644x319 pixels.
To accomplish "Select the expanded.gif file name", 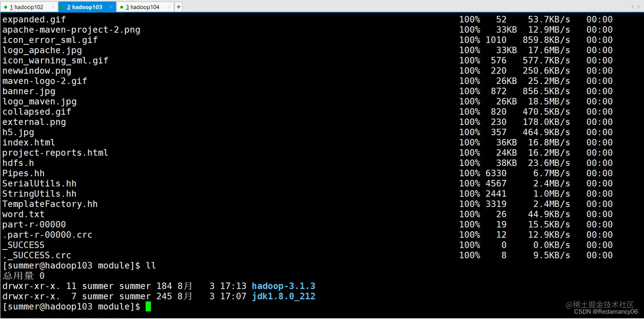I will pyautogui.click(x=34, y=19).
